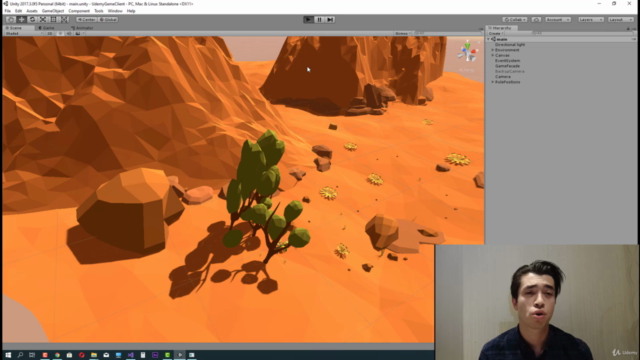Open Chrome from the taskbar
This screenshot has width=640, height=360.
(57, 355)
